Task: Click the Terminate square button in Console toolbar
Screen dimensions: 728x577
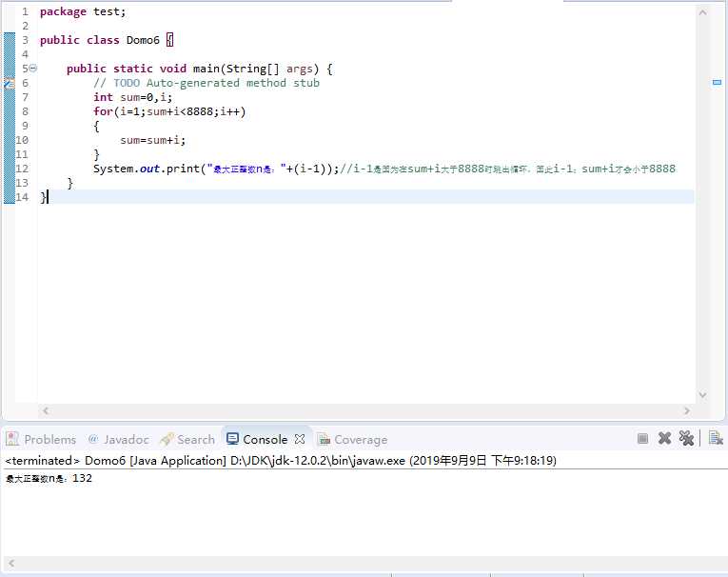Action: (642, 438)
